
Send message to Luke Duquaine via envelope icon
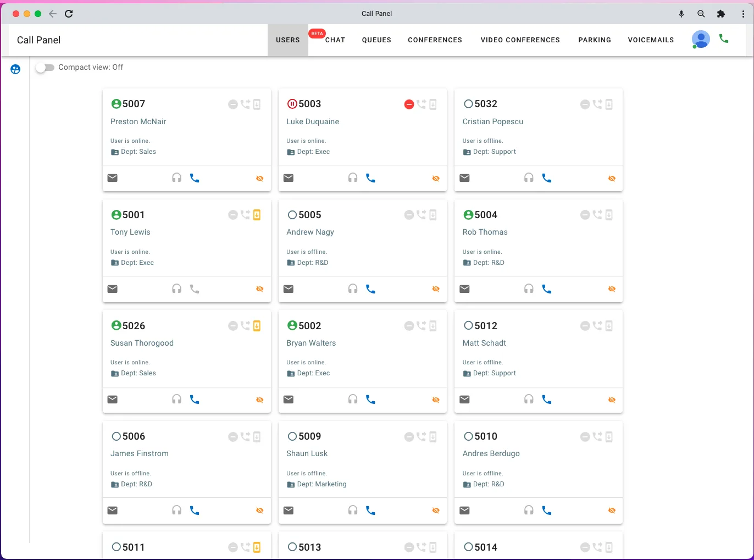click(289, 178)
